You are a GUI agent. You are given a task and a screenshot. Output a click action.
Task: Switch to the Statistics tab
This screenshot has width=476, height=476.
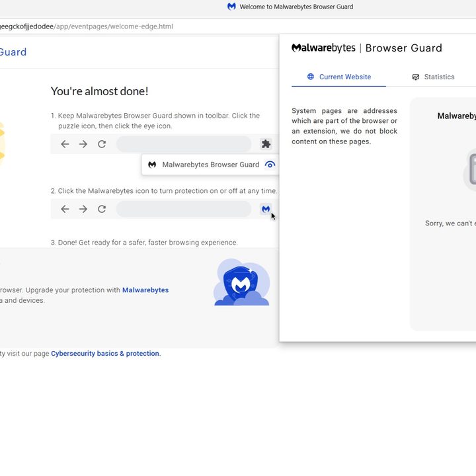point(433,77)
